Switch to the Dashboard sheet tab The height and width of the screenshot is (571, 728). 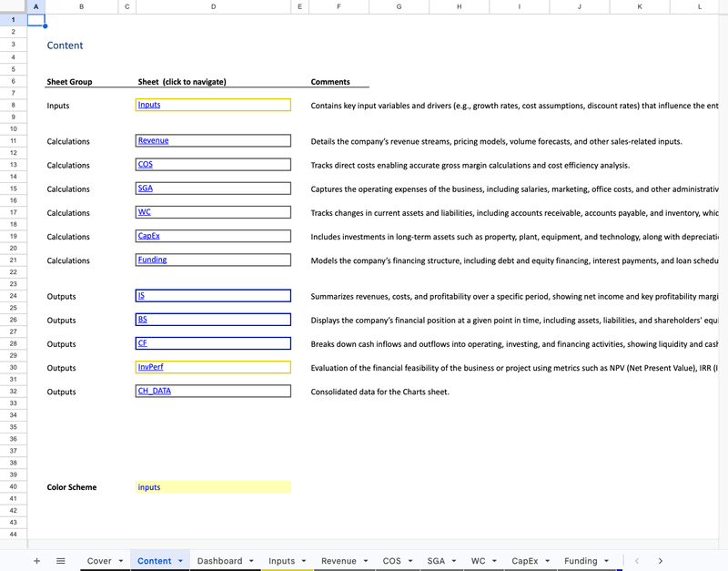click(219, 561)
